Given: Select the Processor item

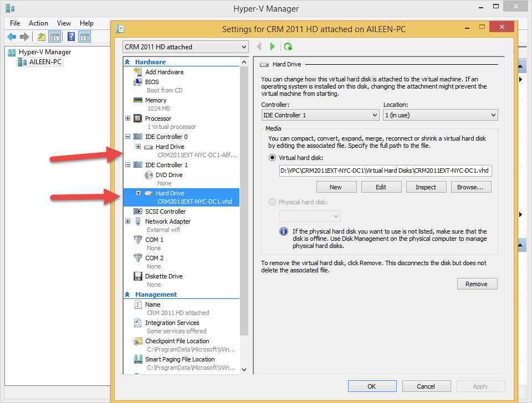Looking at the screenshot, I should coord(158,118).
